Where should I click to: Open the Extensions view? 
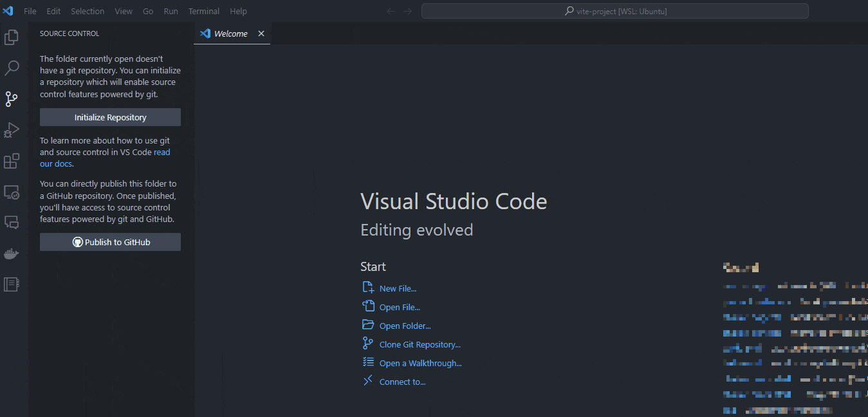point(12,161)
